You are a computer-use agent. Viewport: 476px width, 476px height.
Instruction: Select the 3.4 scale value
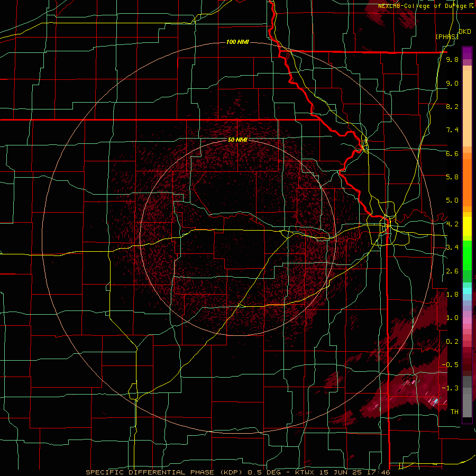click(452, 248)
